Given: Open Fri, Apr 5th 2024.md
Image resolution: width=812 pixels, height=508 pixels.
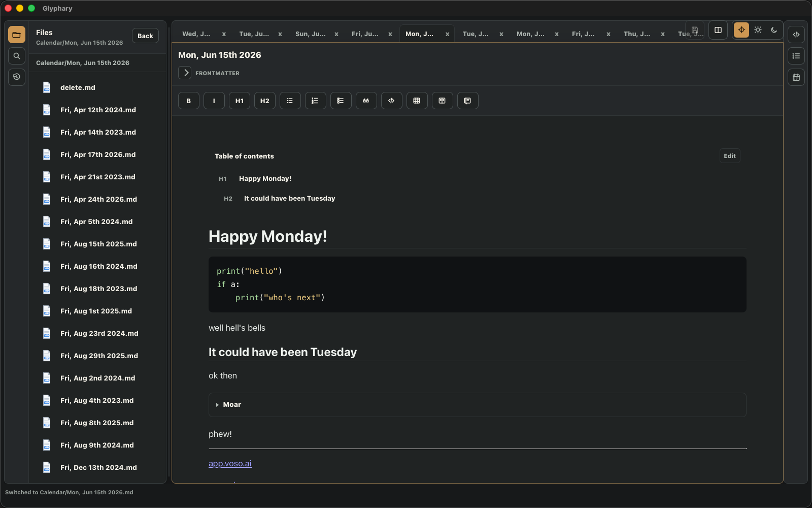Looking at the screenshot, I should (x=97, y=221).
